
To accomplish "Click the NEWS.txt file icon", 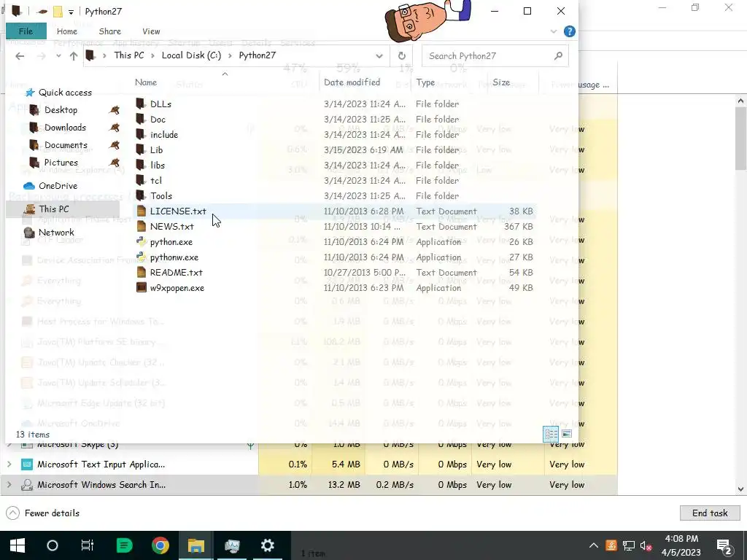I will [141, 226].
